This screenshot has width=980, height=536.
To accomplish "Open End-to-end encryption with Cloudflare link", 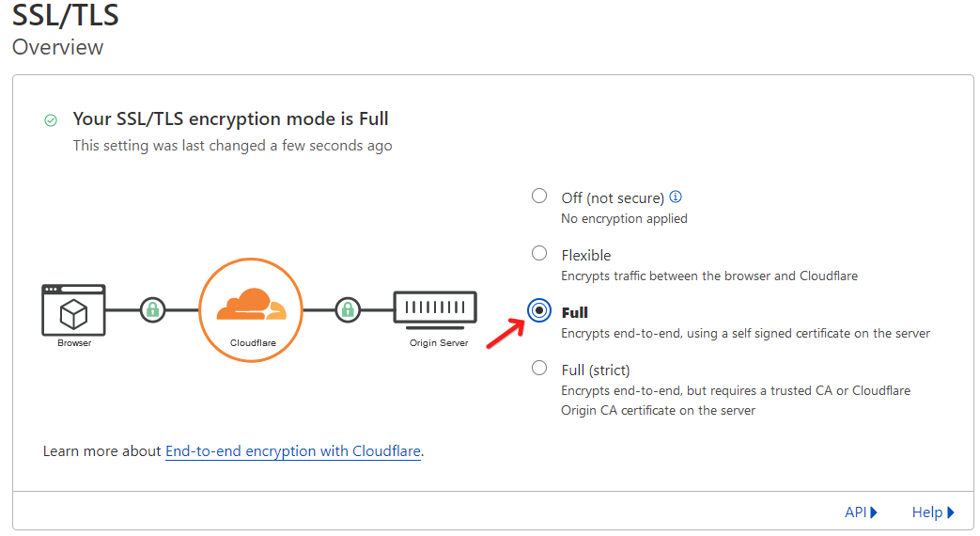I will (293, 451).
